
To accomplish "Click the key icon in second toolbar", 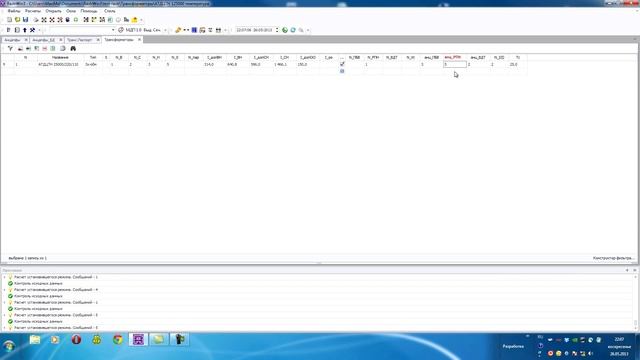I will pyautogui.click(x=178, y=30).
